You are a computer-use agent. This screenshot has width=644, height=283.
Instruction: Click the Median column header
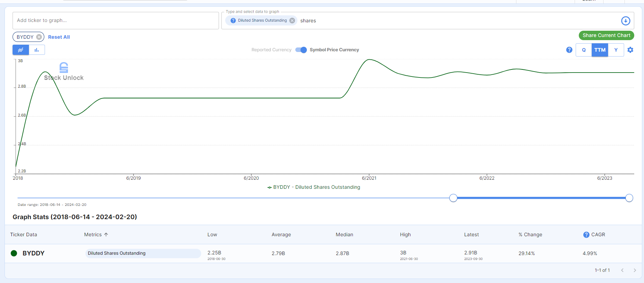click(x=344, y=234)
